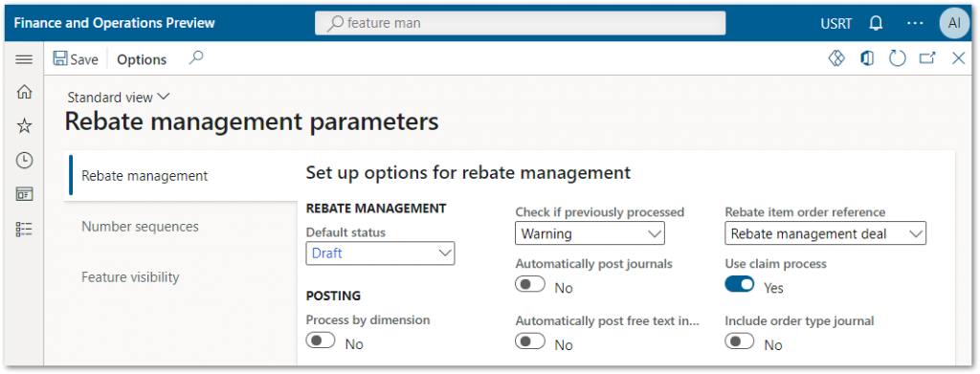Open Favorites star in left sidebar
The height and width of the screenshot is (374, 980).
24,126
